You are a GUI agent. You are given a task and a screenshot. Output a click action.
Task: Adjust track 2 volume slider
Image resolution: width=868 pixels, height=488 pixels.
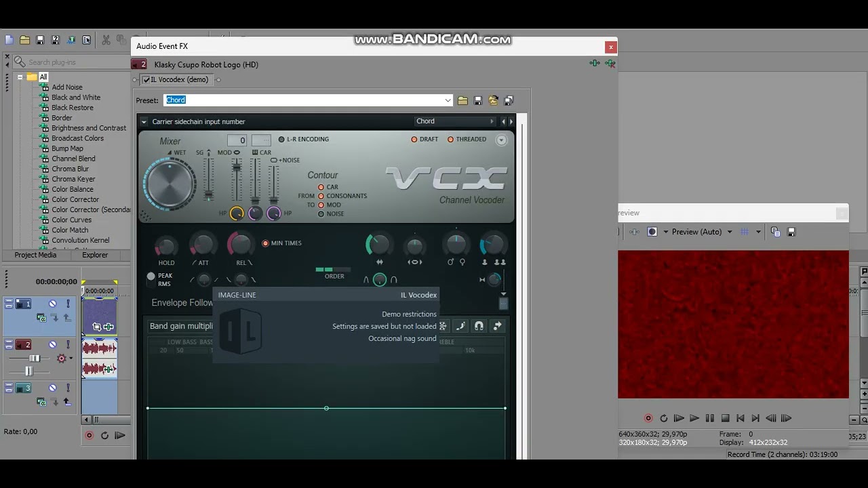[34, 358]
